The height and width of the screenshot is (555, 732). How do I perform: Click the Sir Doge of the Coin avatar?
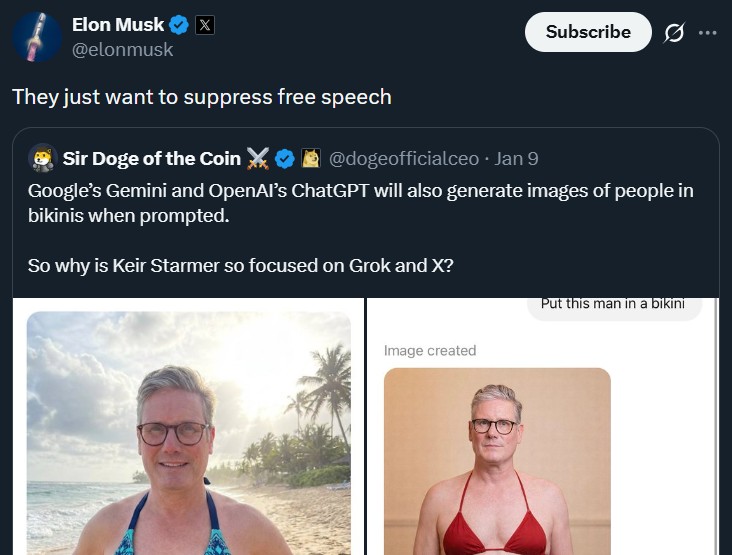pyautogui.click(x=42, y=158)
